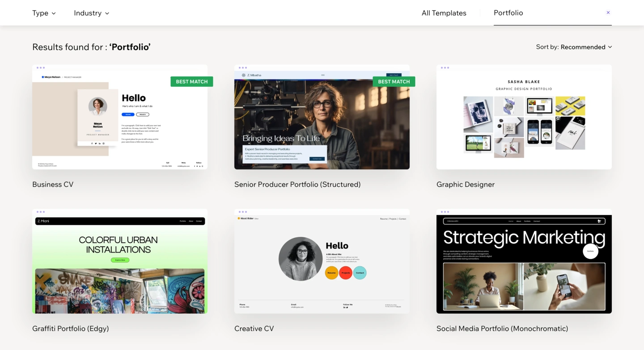Click the Senior Producer Portfolio (Structured) name
644x350 pixels.
pos(297,184)
